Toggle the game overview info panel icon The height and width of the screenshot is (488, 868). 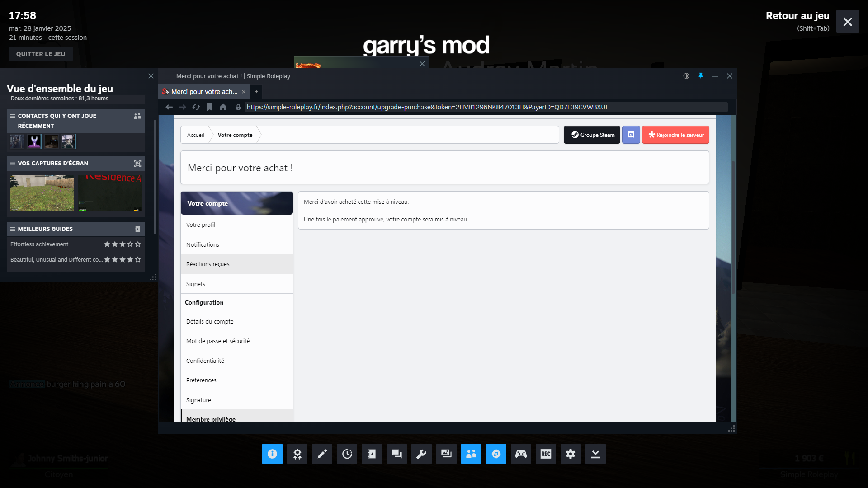pyautogui.click(x=272, y=454)
